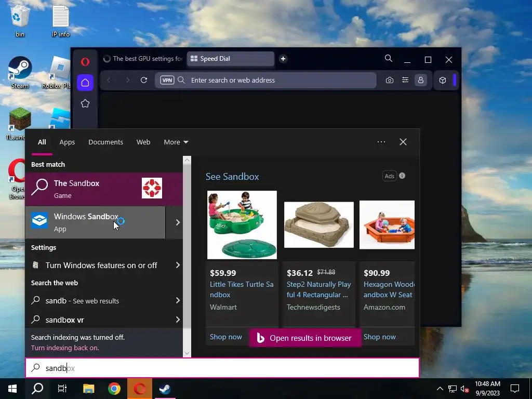Open 'Hexagon Wooden Sandbox' product link
532x399 pixels.
[389, 289]
